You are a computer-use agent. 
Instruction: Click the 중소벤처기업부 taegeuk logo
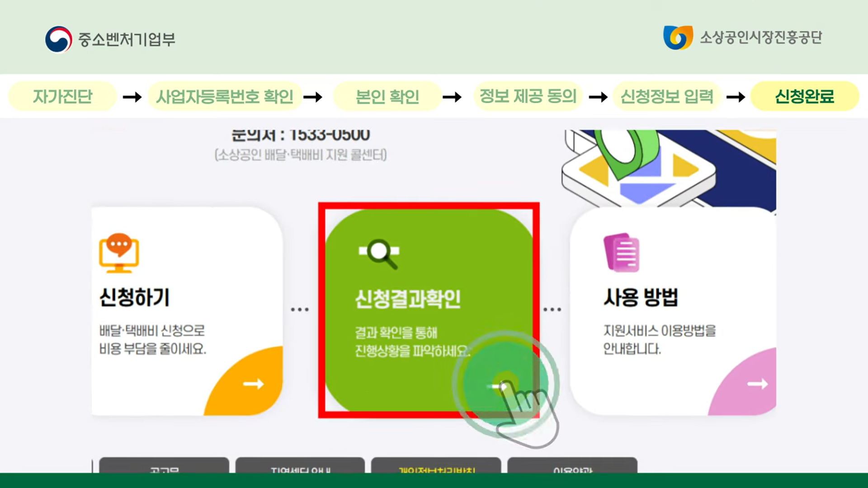(x=59, y=39)
